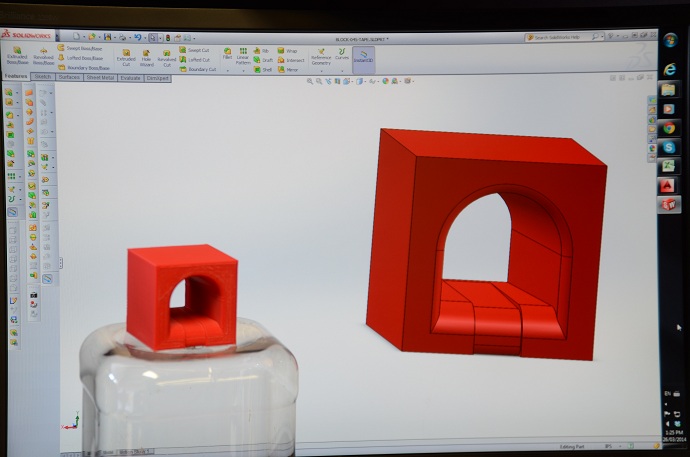690x457 pixels.
Task: Click the search magnifier button
Action: point(595,37)
